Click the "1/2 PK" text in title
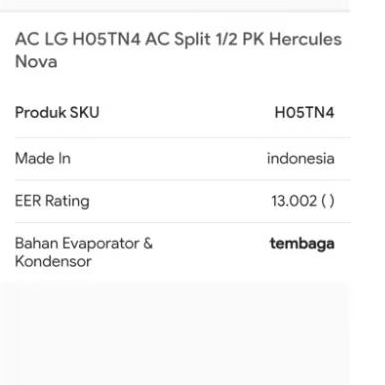 pos(240,39)
